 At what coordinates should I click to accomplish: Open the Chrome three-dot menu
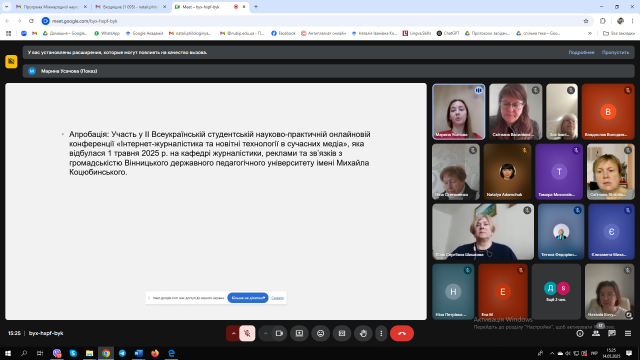coord(633,21)
